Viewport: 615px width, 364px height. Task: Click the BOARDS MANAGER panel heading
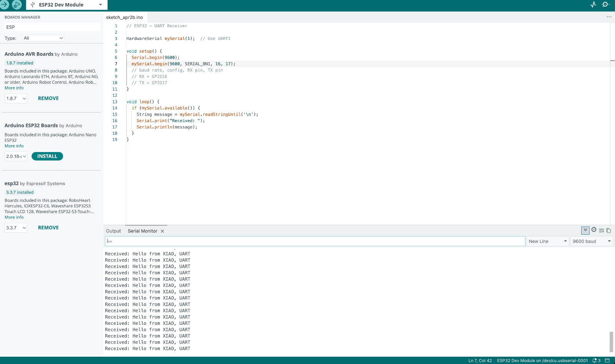22,17
